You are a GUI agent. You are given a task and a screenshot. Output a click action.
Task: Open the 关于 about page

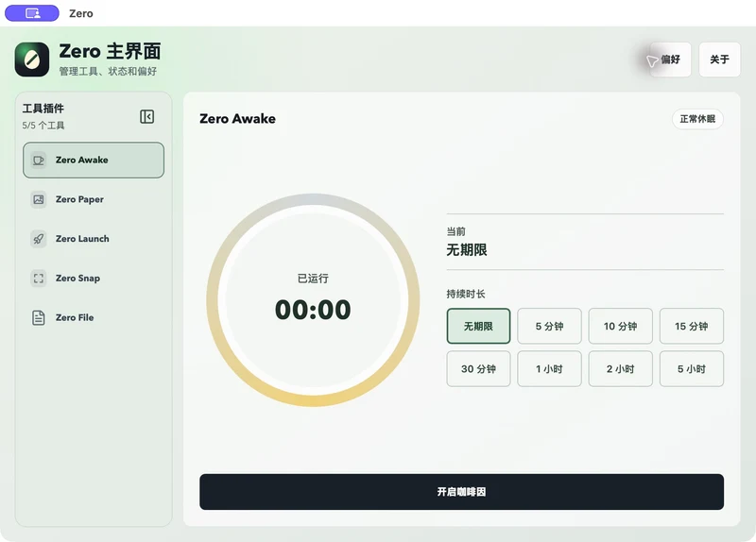[x=719, y=59]
